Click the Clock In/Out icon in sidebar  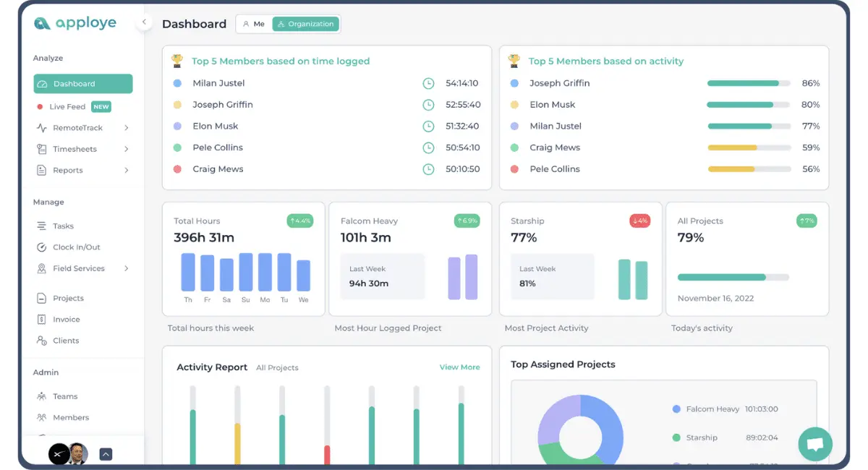pyautogui.click(x=41, y=247)
